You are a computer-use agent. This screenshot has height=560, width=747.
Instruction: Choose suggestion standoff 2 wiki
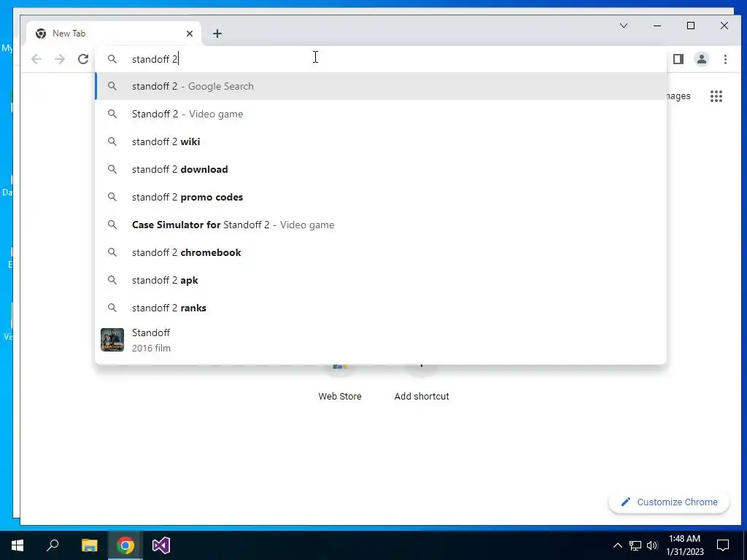coord(381,141)
